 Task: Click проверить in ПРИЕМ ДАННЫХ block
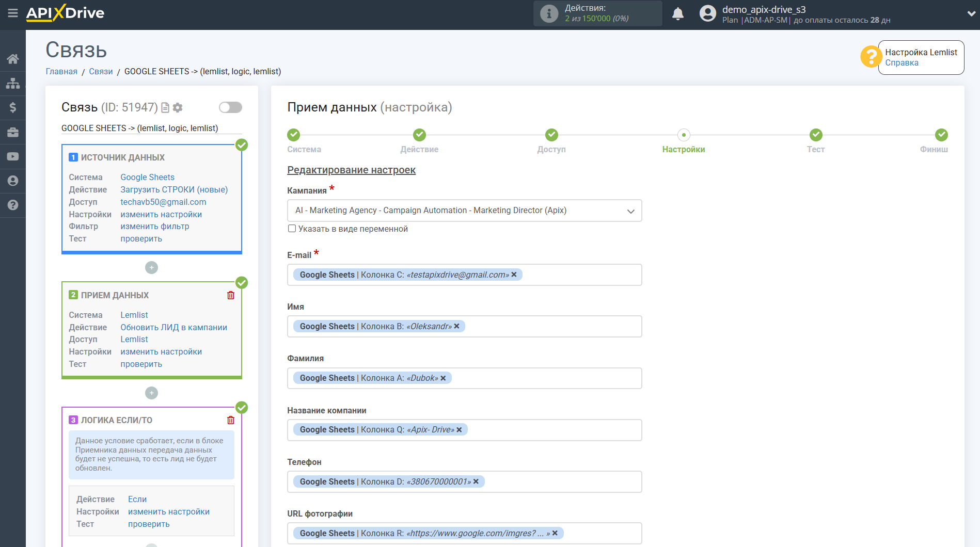pos(141,364)
